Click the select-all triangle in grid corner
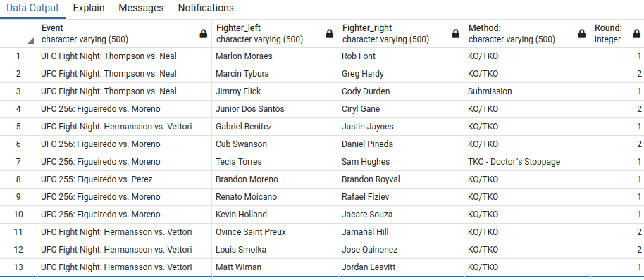Screen dimensions: 644x280 coord(31,41)
